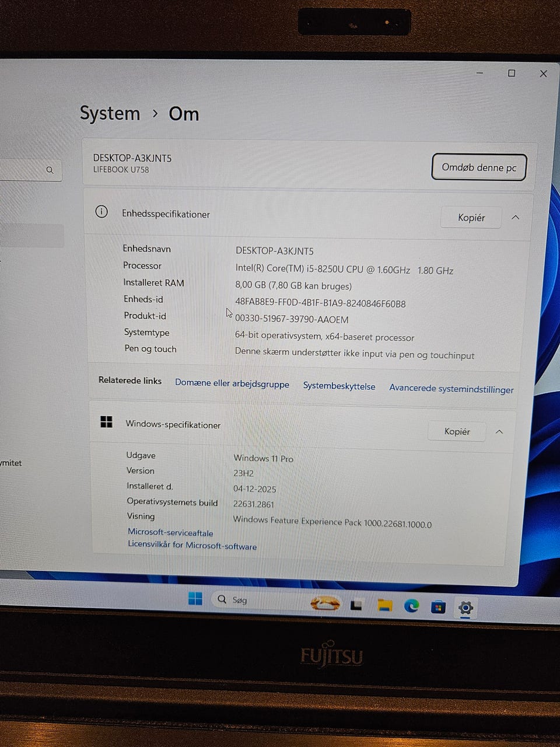Click the Enhedsspecifikationer header

point(166,214)
